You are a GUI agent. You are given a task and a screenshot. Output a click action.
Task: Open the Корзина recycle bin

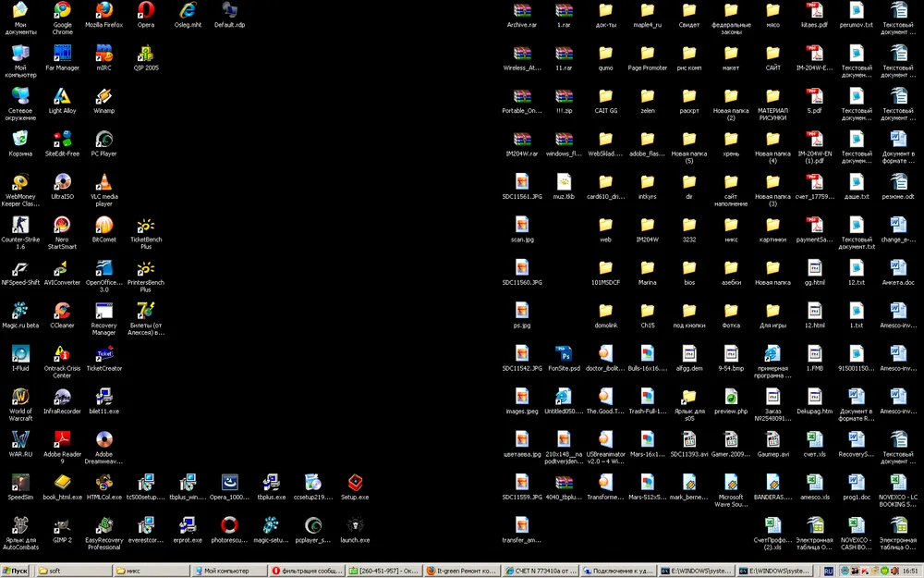pyautogui.click(x=20, y=140)
